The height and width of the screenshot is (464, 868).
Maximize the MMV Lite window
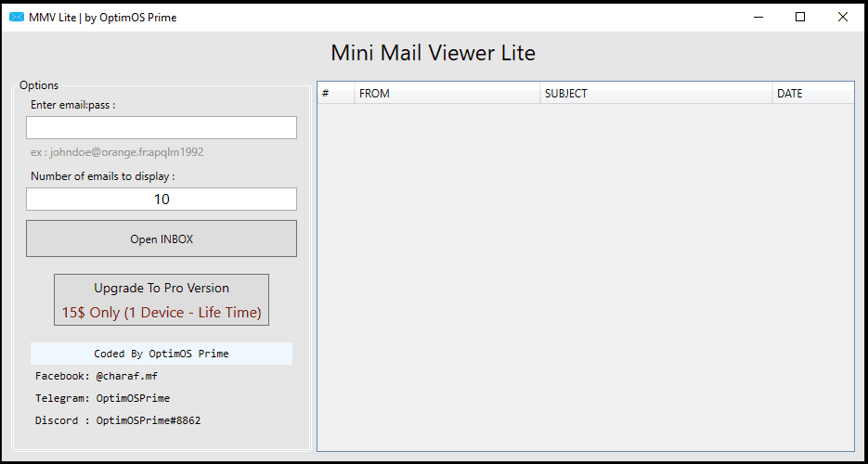tap(800, 17)
